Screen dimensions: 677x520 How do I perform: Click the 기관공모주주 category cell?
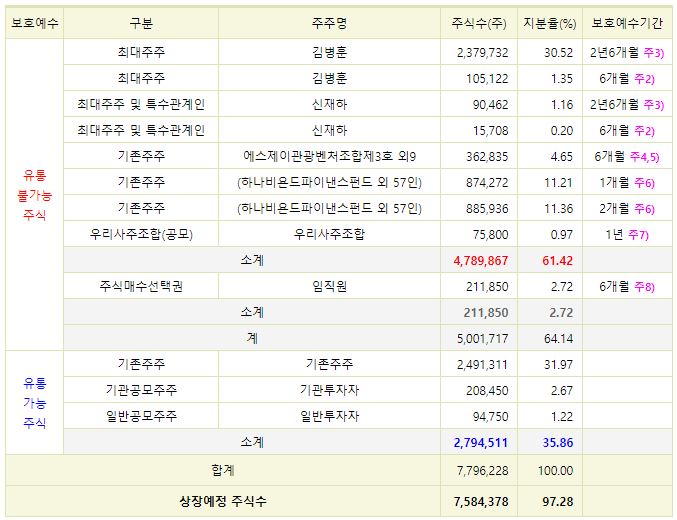point(141,390)
